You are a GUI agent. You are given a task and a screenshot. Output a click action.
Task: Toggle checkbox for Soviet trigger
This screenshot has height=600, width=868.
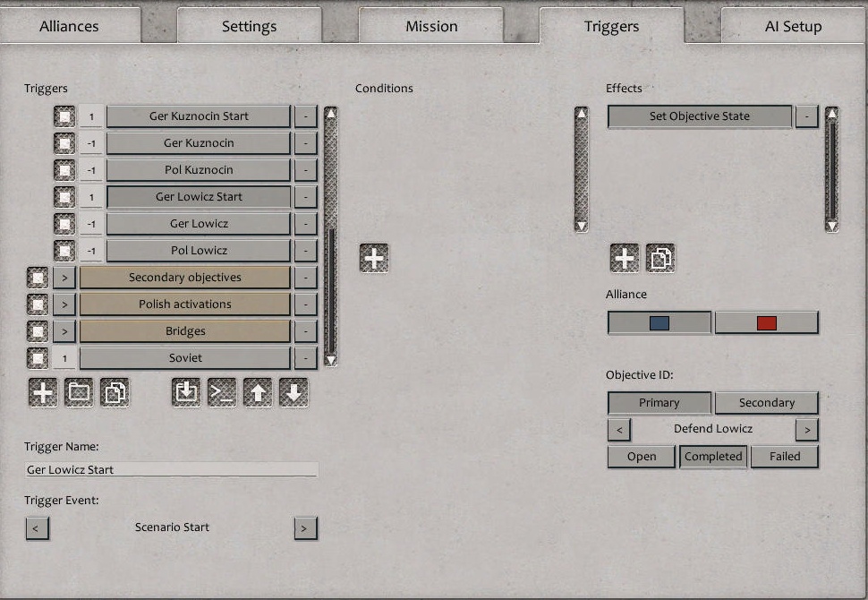38,358
